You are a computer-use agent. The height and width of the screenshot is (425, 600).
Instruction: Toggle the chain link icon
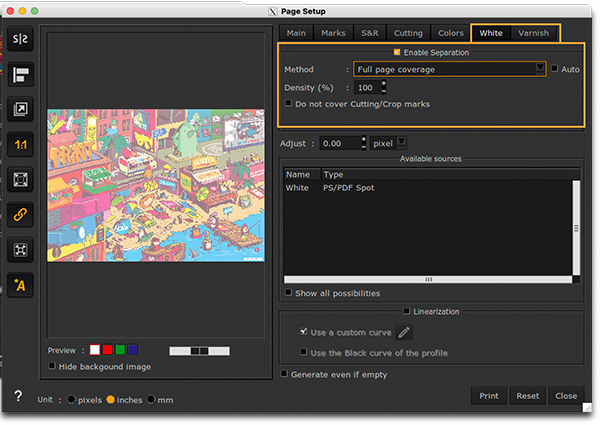pyautogui.click(x=20, y=214)
